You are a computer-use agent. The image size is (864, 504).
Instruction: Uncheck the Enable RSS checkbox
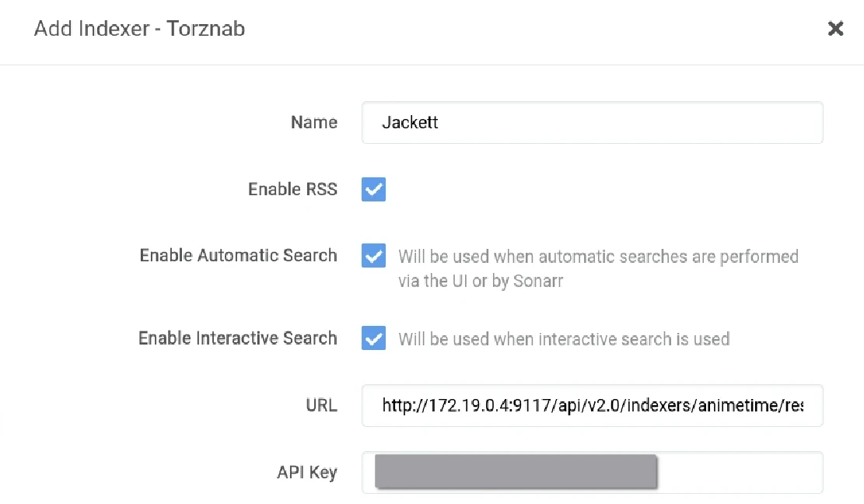point(374,189)
